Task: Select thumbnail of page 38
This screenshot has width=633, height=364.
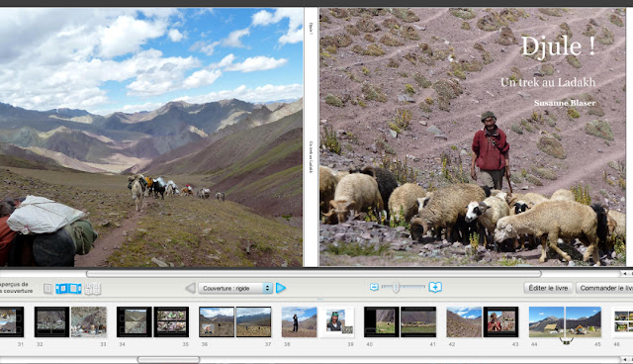Action: point(299,321)
